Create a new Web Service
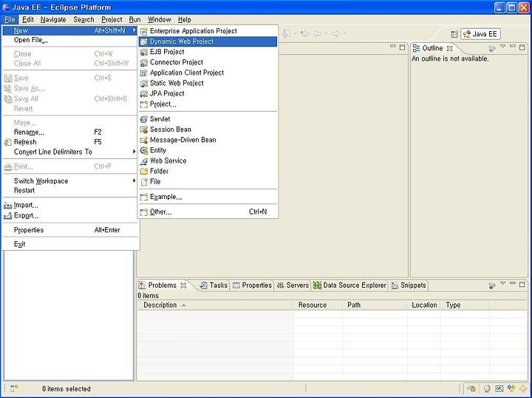 [208, 161]
